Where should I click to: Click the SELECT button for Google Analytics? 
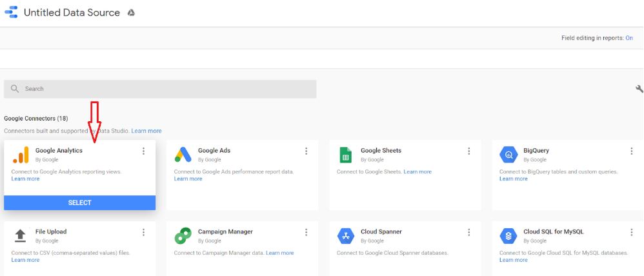click(79, 202)
